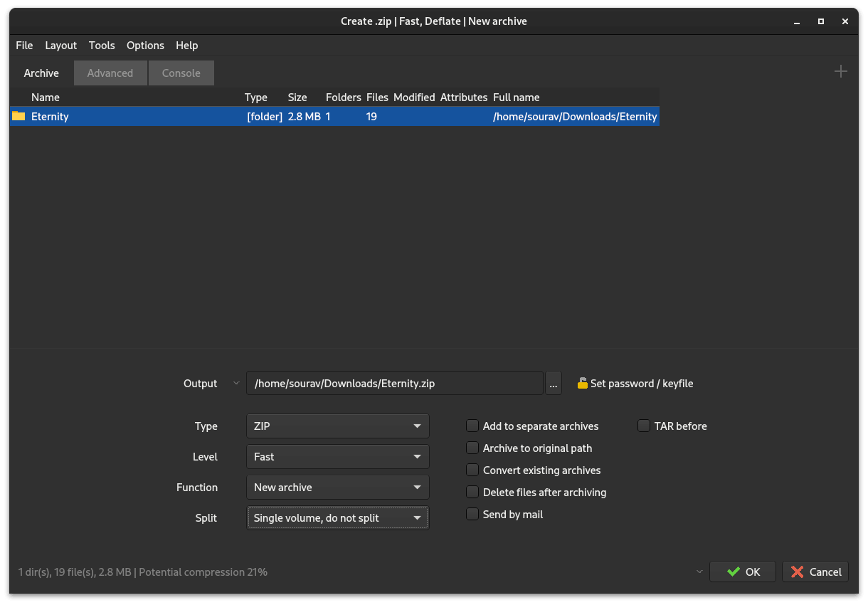Expand the Level dropdown set to Fast
This screenshot has height=605, width=868.
pyautogui.click(x=337, y=456)
